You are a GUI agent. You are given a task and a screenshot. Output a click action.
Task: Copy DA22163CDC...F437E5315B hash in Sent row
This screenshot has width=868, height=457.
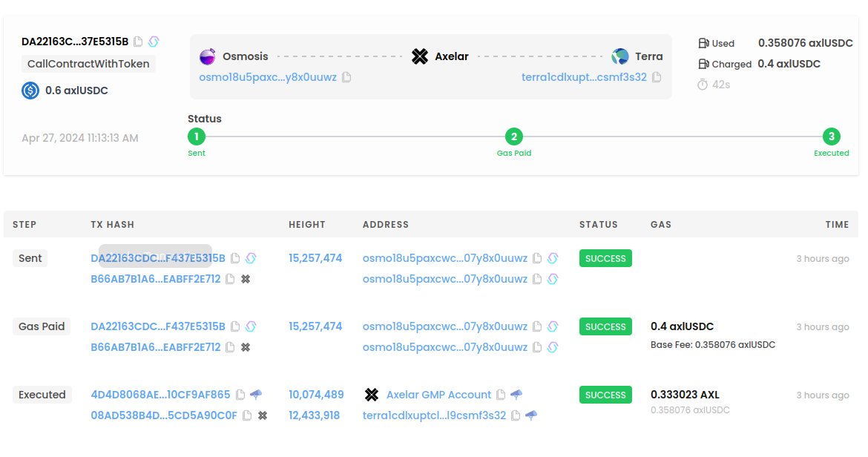coord(235,258)
